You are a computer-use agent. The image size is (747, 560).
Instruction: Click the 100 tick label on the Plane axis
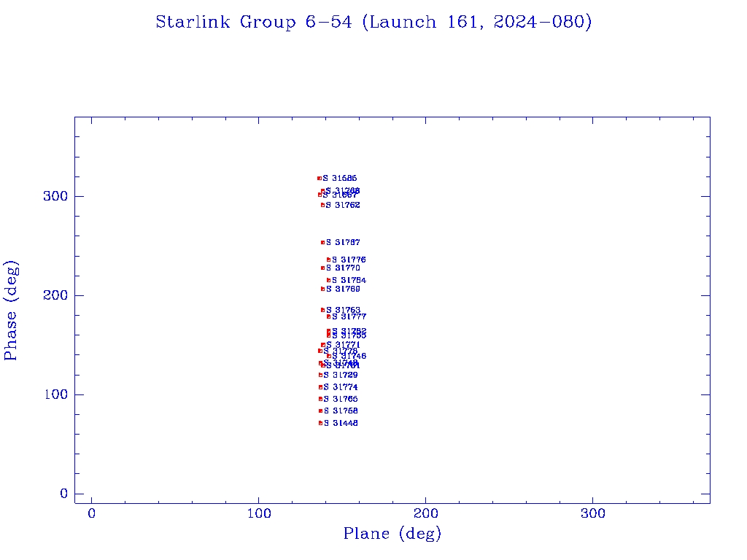[259, 513]
